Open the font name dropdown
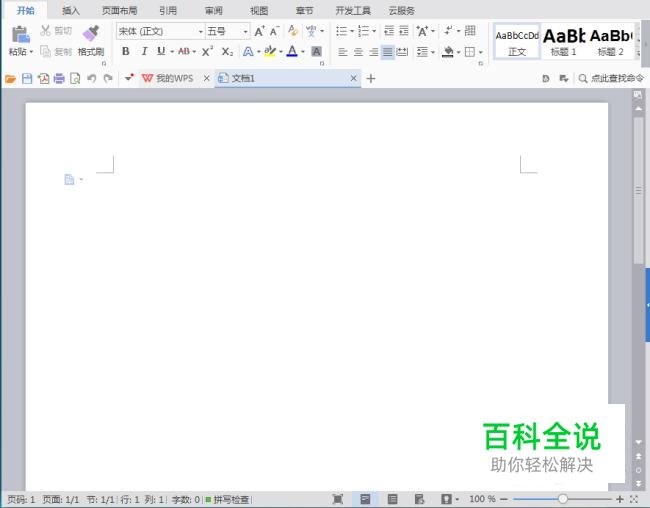Image resolution: width=650 pixels, height=508 pixels. (201, 32)
